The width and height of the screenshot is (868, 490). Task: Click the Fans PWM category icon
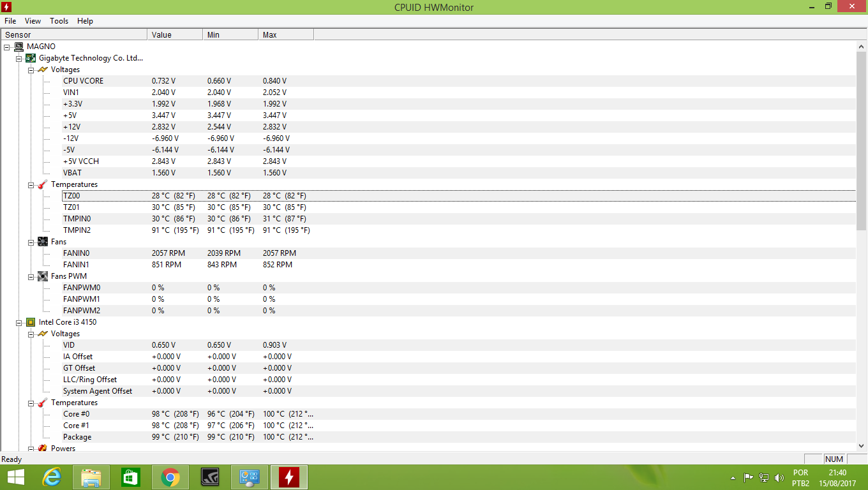[x=43, y=276]
